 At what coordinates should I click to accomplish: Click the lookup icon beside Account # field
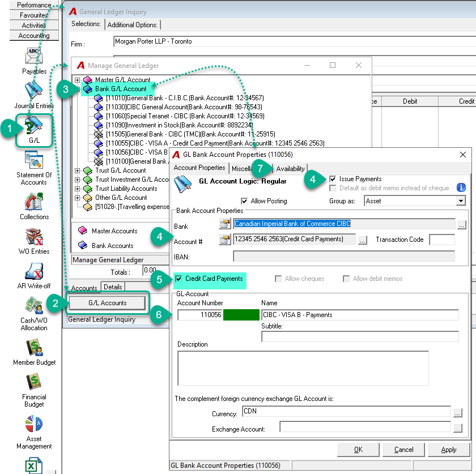pyautogui.click(x=224, y=240)
